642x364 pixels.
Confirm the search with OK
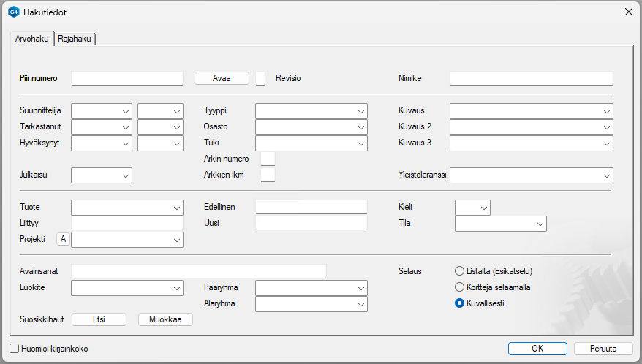[x=537, y=349]
